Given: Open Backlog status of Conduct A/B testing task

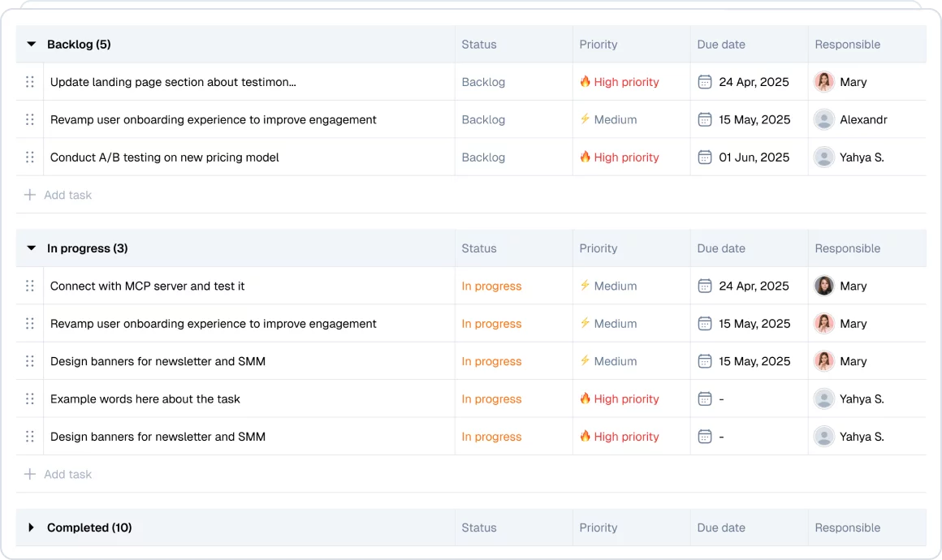Looking at the screenshot, I should click(x=483, y=157).
